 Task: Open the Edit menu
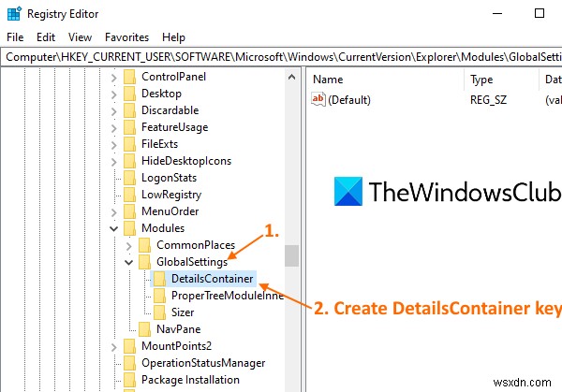click(46, 37)
